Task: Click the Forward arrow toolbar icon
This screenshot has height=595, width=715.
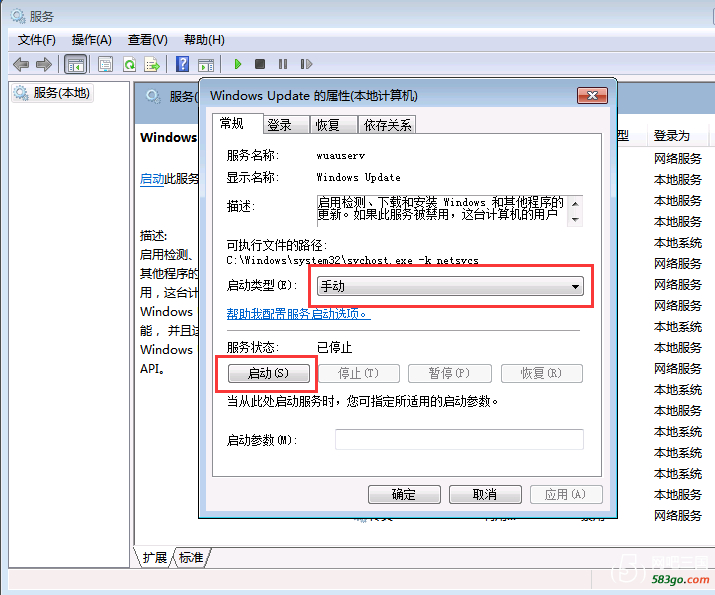Action: (44, 64)
